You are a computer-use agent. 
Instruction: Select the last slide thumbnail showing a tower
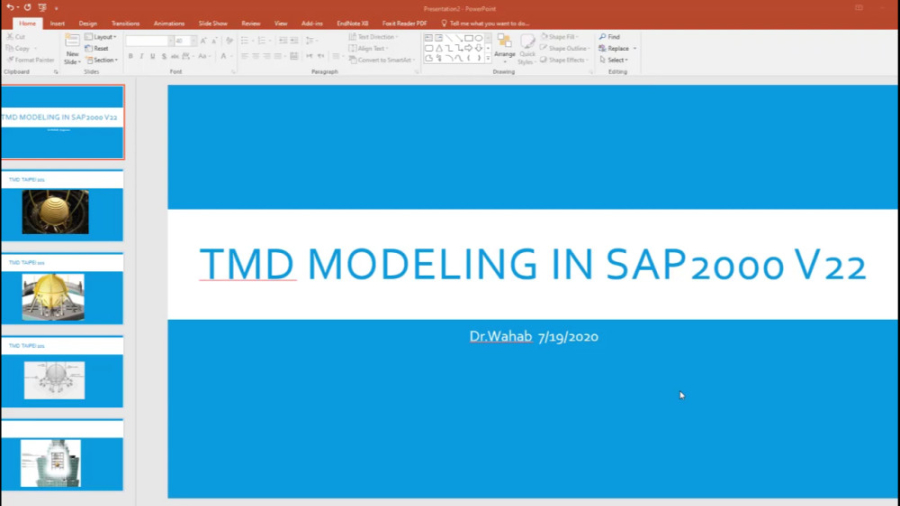coord(62,455)
